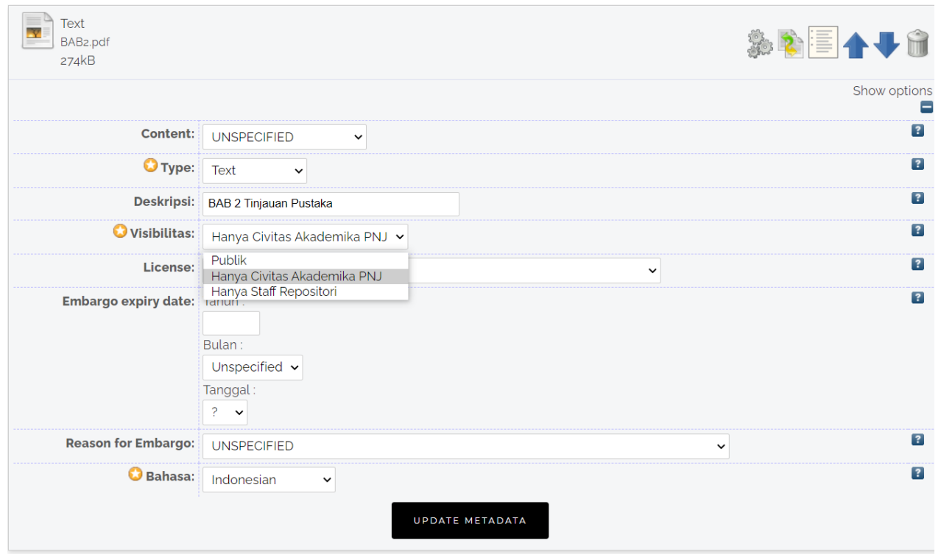Delete BAB2.pdf using the trash can icon
The height and width of the screenshot is (560, 941).
917,42
